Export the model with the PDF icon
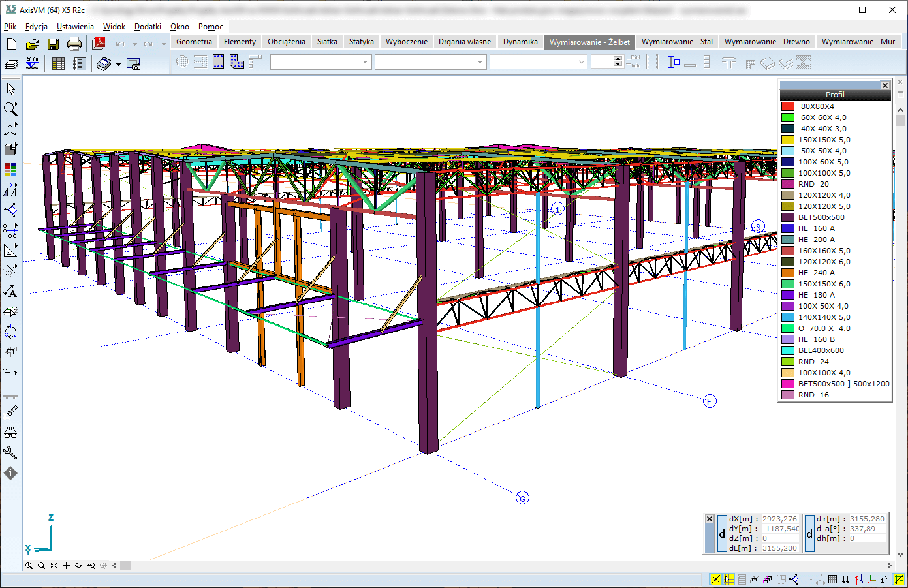Viewport: 908px width, 588px height. [x=99, y=44]
